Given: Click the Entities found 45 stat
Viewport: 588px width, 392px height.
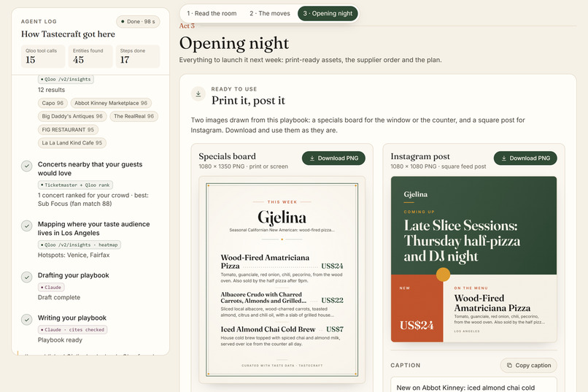Looking at the screenshot, I should click(90, 56).
